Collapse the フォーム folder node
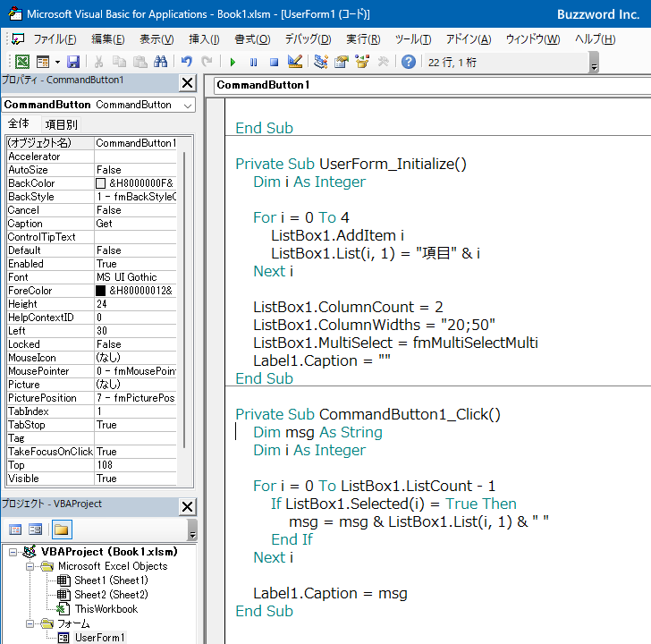This screenshot has width=651, height=644. click(30, 623)
